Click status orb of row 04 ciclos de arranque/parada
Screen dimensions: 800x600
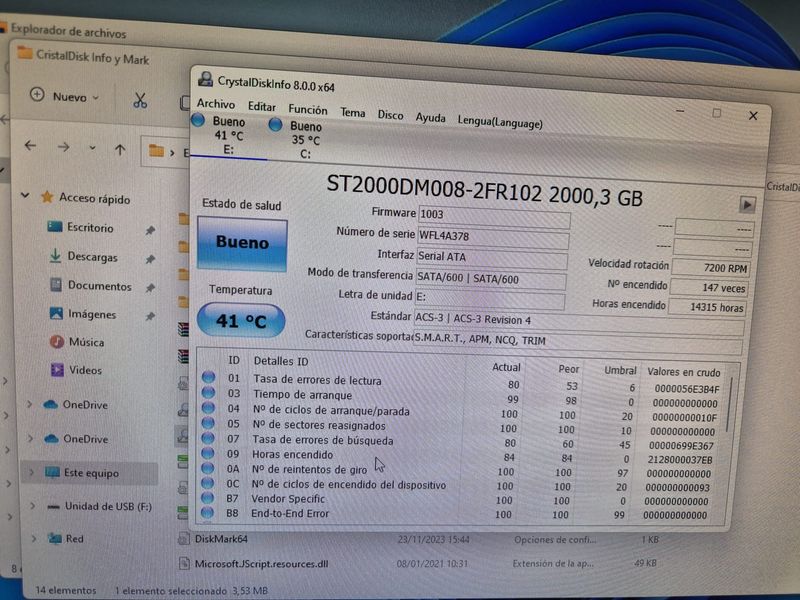[208, 408]
